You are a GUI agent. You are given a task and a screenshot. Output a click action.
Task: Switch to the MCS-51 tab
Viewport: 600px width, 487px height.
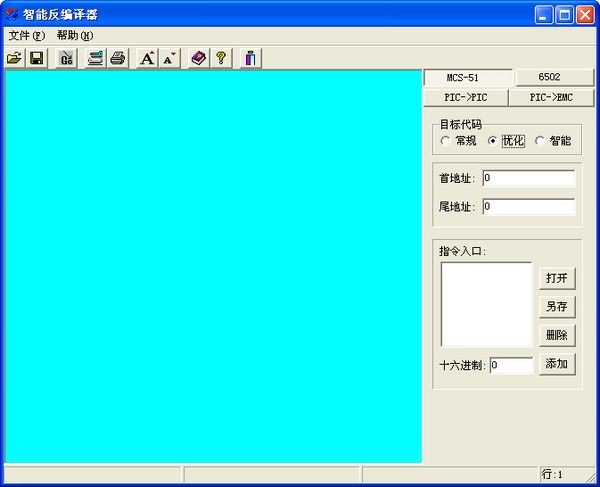[468, 78]
